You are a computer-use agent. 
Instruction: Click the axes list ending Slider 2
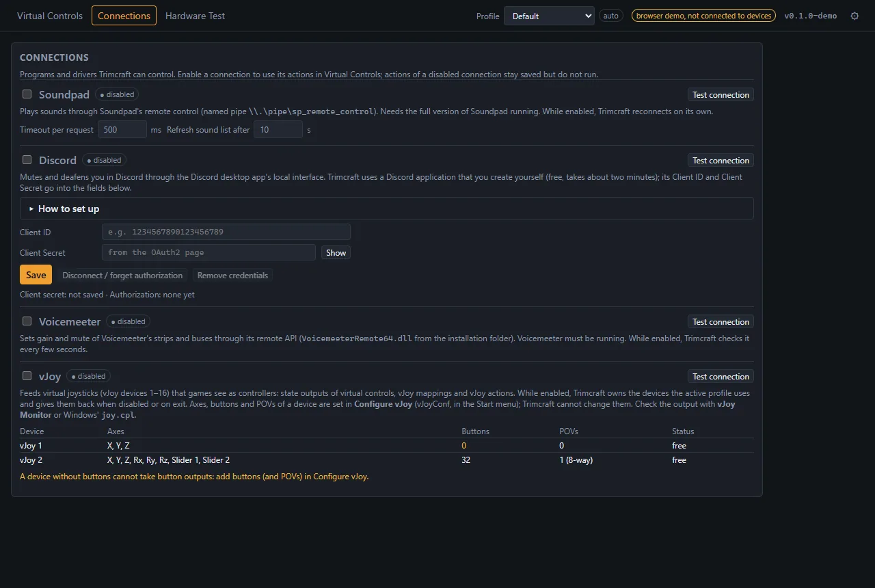tap(168, 460)
